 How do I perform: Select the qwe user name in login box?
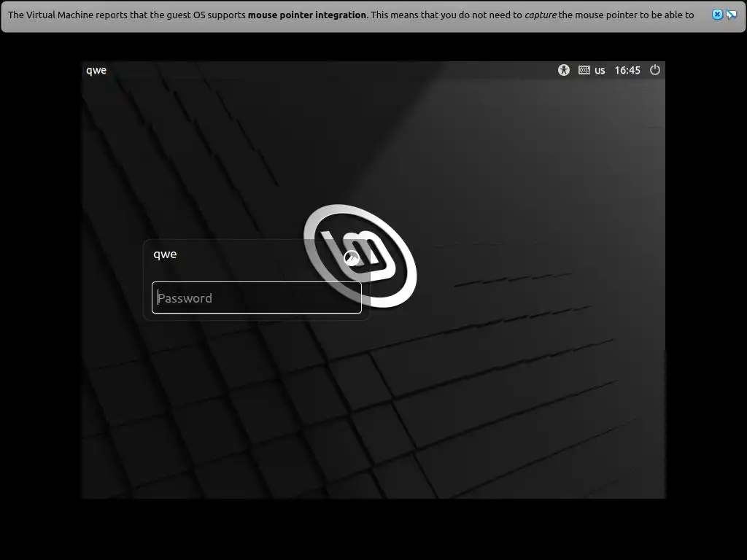pyautogui.click(x=165, y=254)
